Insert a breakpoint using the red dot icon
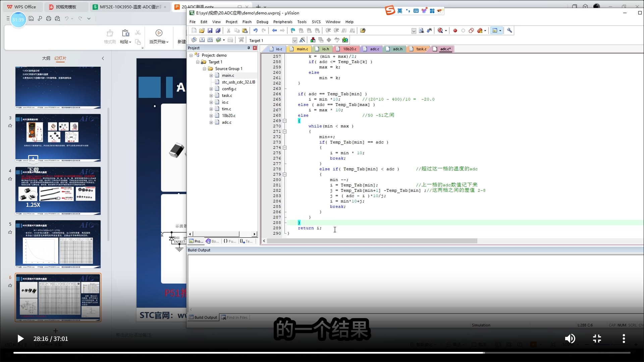Screen dimensions: 644x362 click(455, 31)
